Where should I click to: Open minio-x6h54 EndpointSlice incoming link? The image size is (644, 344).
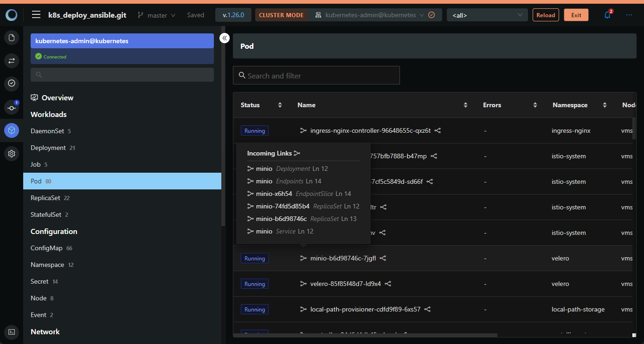click(299, 194)
